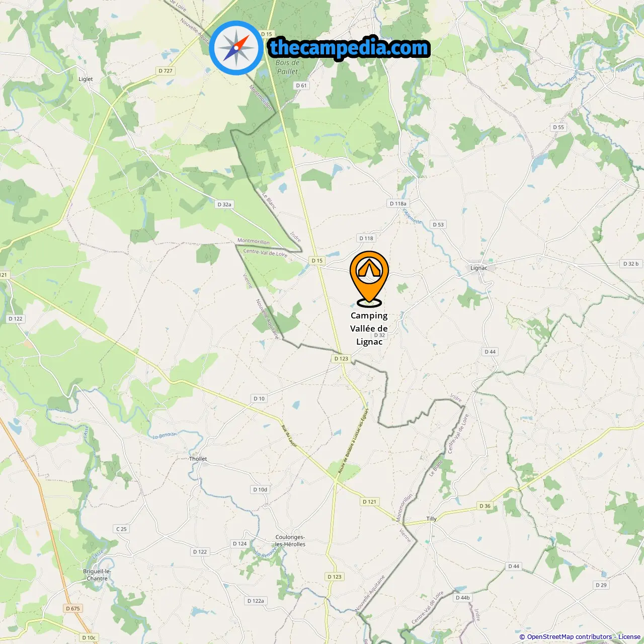Click the Coulonges-les-Hérolles village label
This screenshot has width=644, height=644.
click(290, 541)
